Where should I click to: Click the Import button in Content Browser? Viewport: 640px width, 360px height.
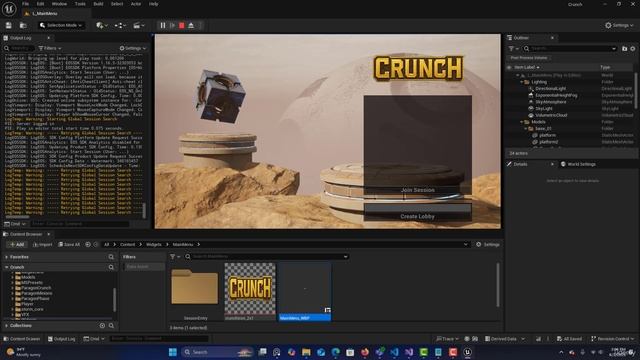point(42,244)
